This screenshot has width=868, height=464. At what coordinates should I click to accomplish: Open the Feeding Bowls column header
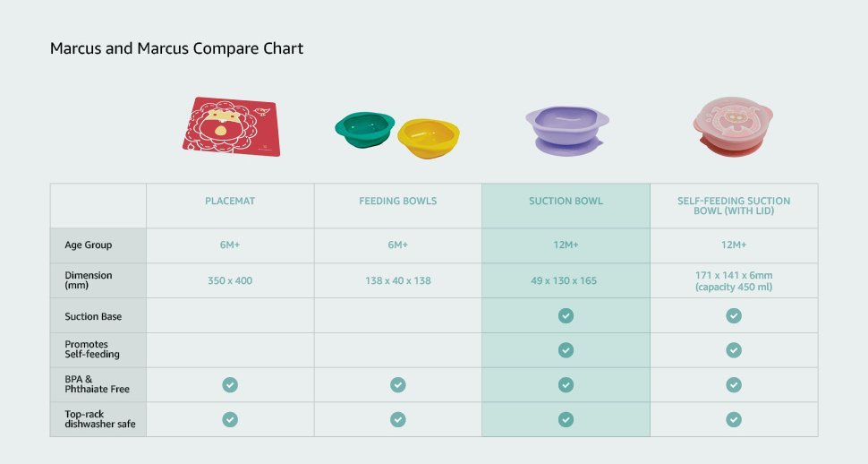(x=398, y=202)
